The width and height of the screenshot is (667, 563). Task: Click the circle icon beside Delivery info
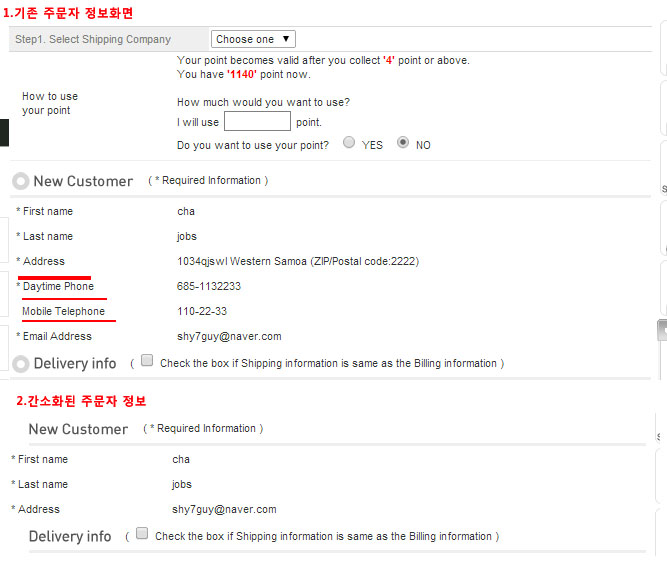(20, 363)
